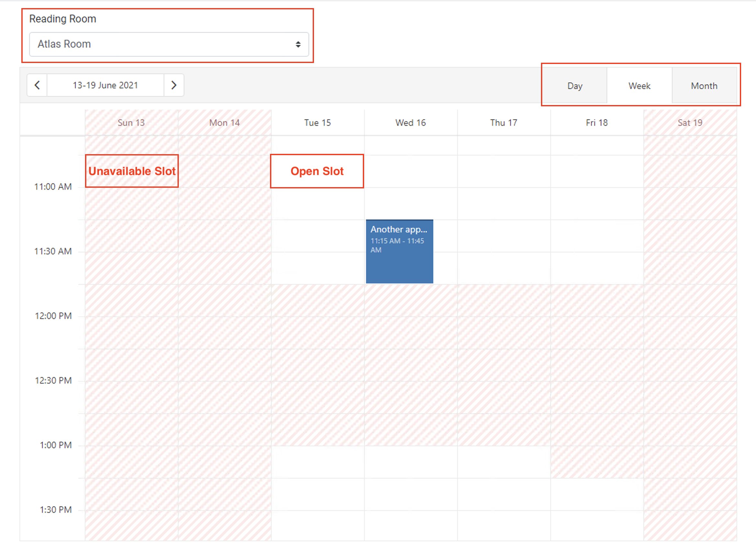Click the Mon 14 column header

point(224,122)
